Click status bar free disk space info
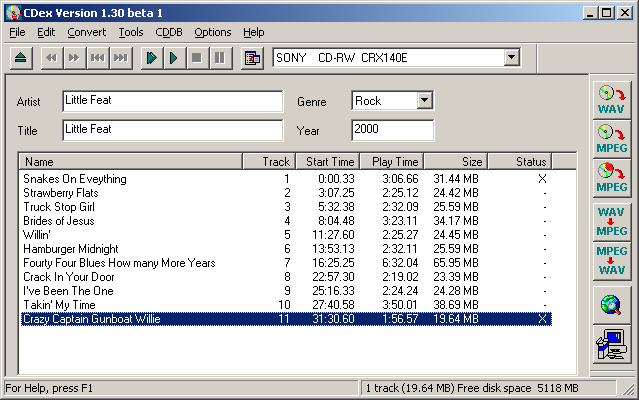Viewport: 639px width, 400px height. pyautogui.click(x=472, y=388)
